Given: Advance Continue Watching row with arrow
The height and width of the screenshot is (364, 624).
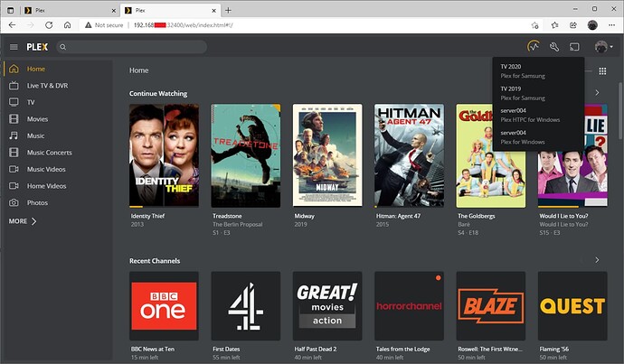Looking at the screenshot, I should 597,93.
